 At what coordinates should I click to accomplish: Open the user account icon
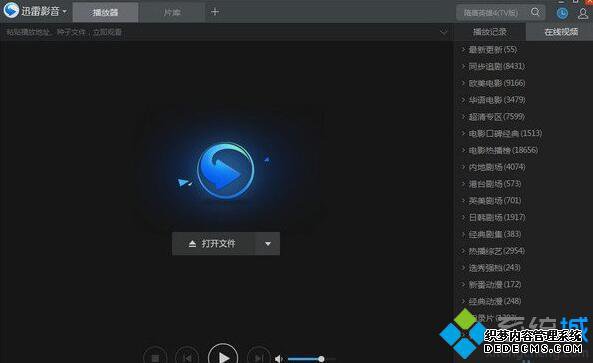583,13
